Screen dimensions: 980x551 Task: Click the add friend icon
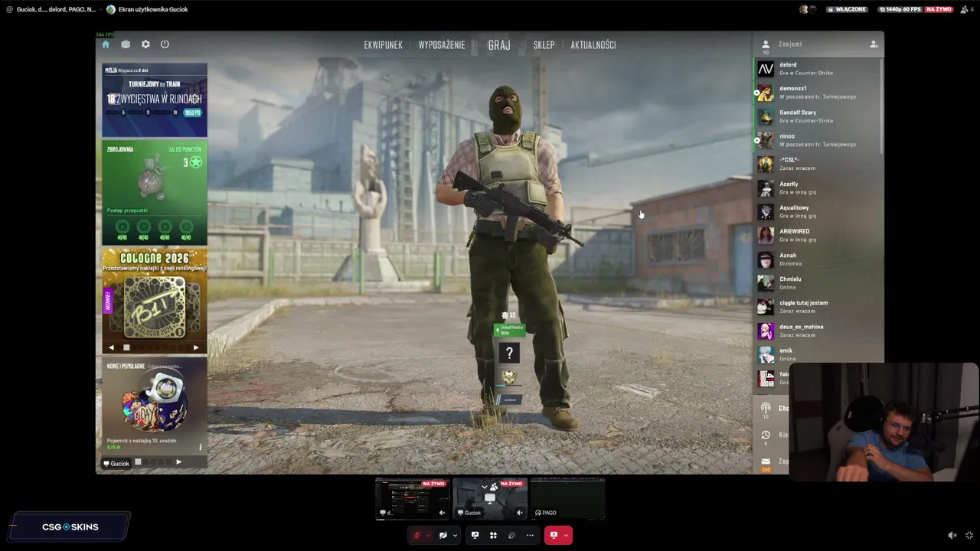pyautogui.click(x=874, y=44)
